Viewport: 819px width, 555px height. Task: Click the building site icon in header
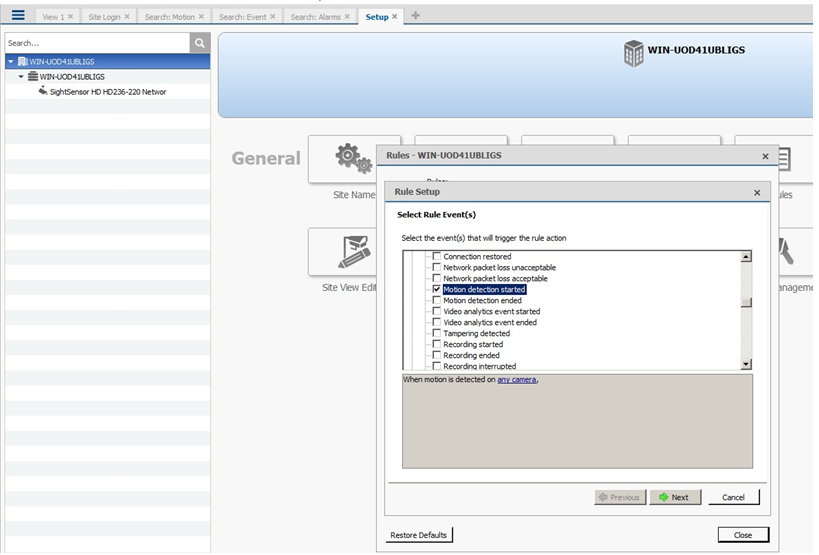634,53
